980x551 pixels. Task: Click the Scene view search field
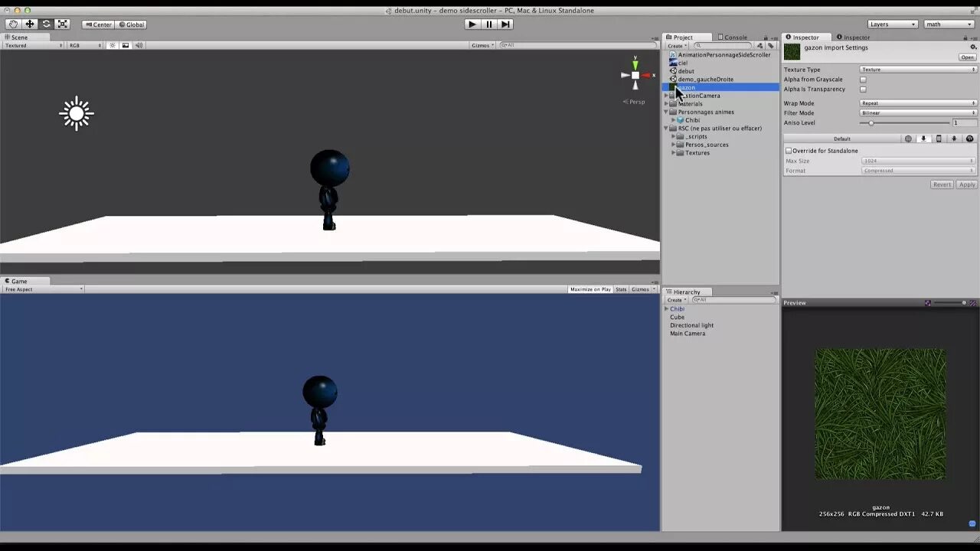578,45
